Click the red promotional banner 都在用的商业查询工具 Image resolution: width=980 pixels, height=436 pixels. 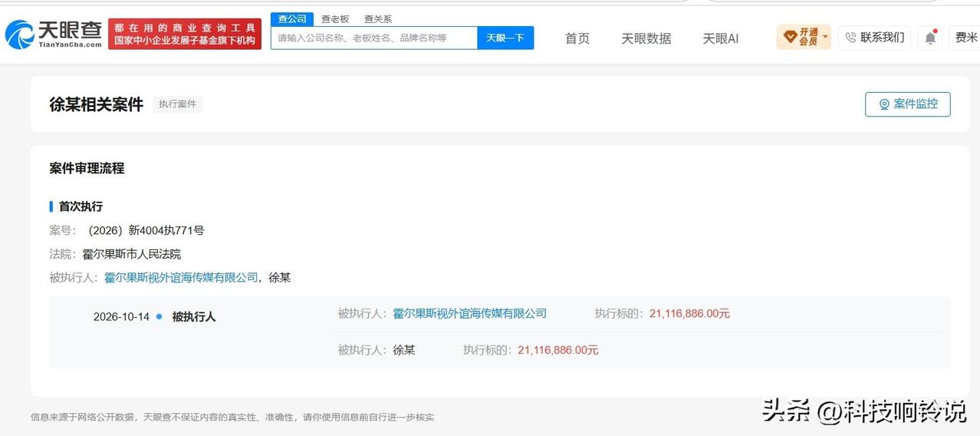click(x=185, y=35)
